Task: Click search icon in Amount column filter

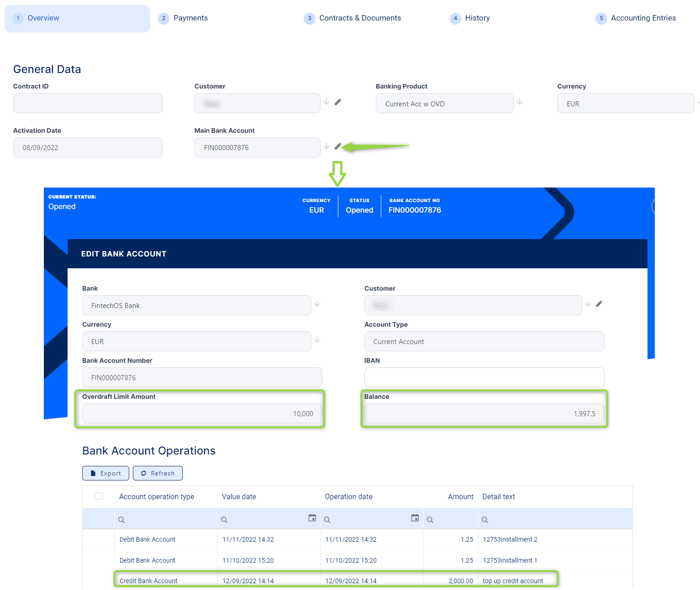Action: click(430, 520)
